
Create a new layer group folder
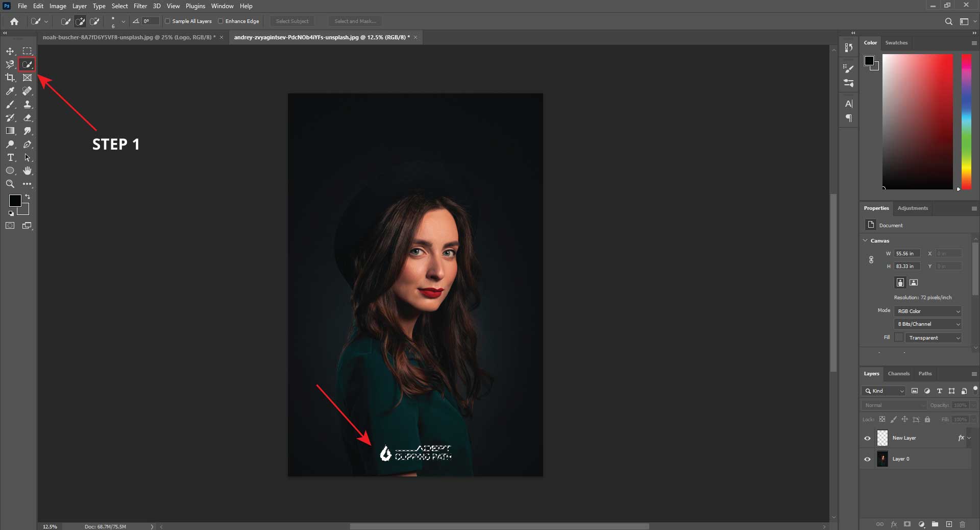(935, 524)
